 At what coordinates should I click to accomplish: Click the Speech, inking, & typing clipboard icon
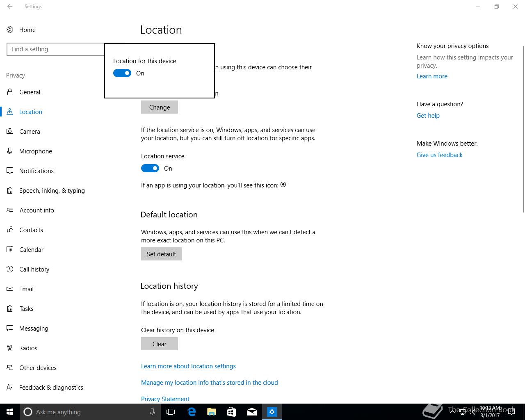[10, 190]
